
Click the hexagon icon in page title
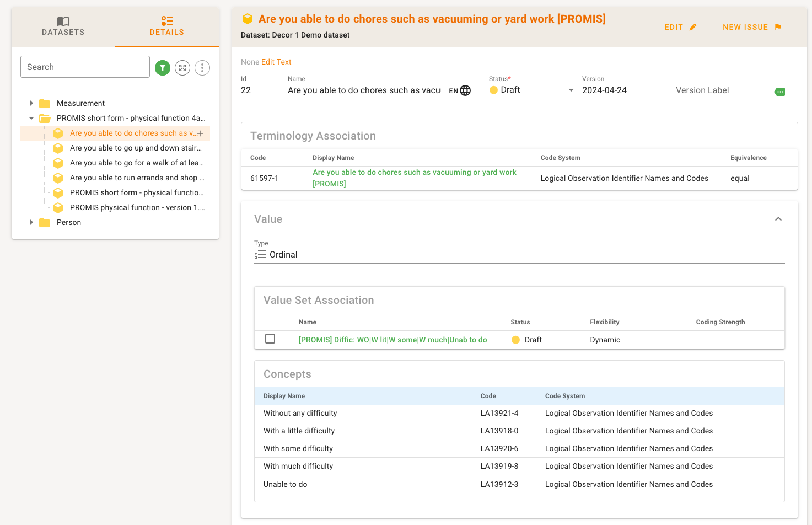pyautogui.click(x=248, y=19)
